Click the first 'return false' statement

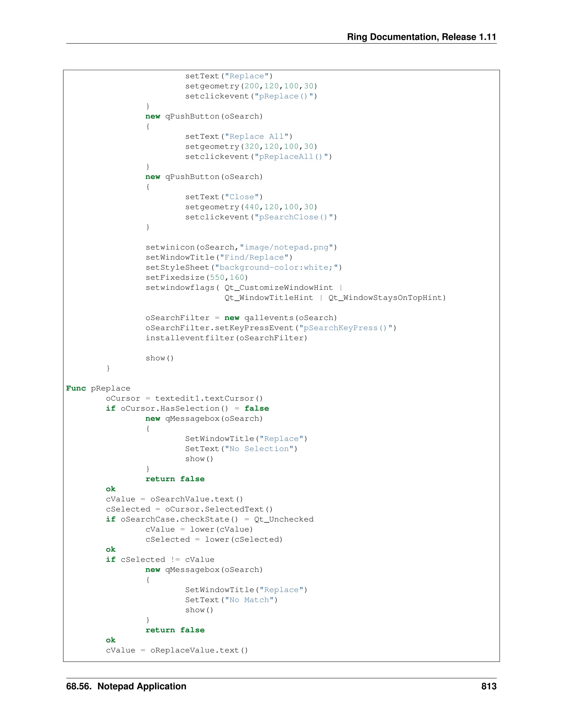pyautogui.click(x=175, y=479)
